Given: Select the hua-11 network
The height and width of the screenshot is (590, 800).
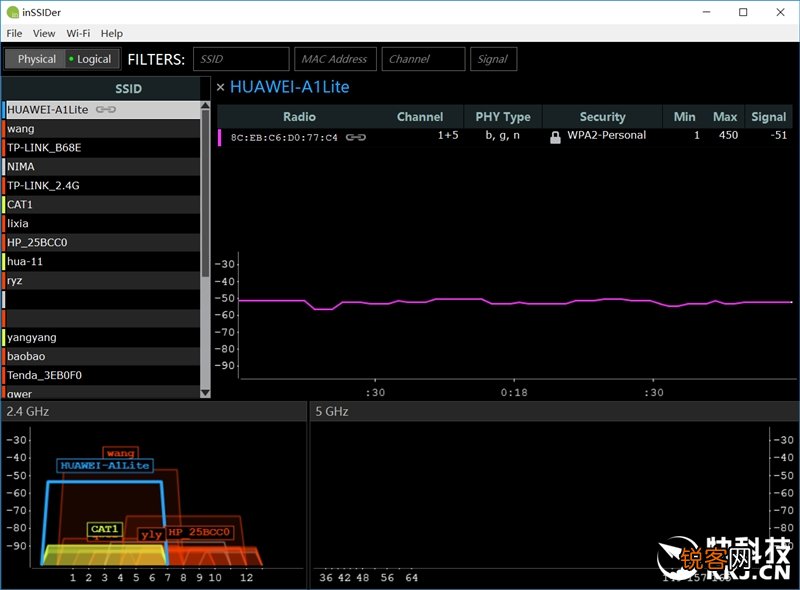Looking at the screenshot, I should pyautogui.click(x=102, y=261).
